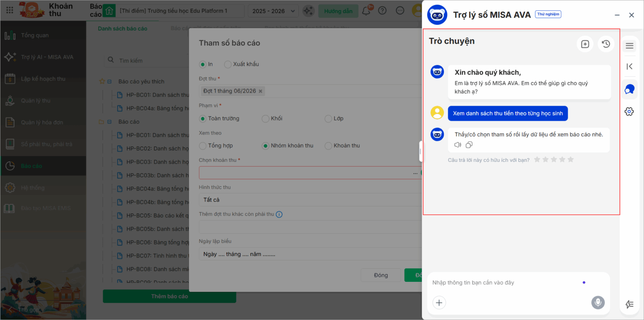The width and height of the screenshot is (644, 320).
Task: Select the Xuất khẩu radio option
Action: (228, 64)
